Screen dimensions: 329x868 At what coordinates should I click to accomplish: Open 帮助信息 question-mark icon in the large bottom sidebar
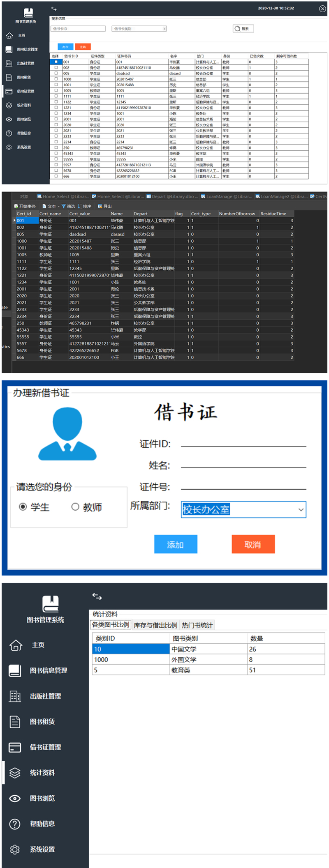(15, 824)
